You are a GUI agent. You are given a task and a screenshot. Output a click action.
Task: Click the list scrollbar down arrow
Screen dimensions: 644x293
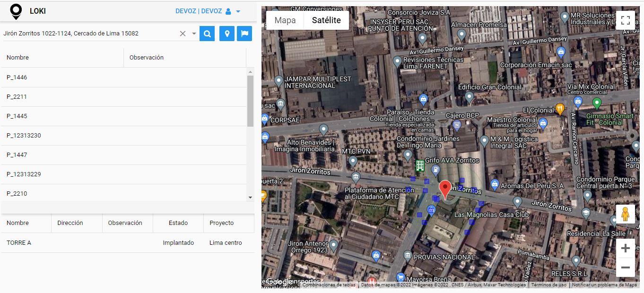tap(250, 197)
